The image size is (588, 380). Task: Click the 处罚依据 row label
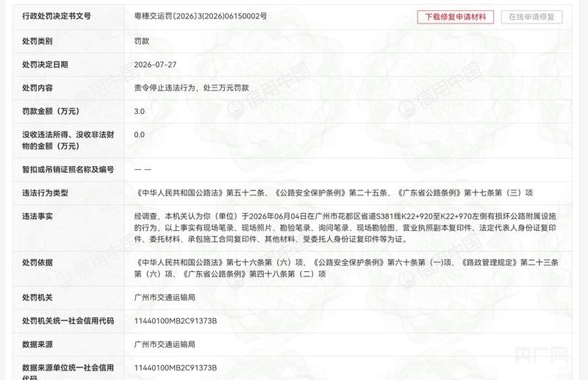point(37,262)
